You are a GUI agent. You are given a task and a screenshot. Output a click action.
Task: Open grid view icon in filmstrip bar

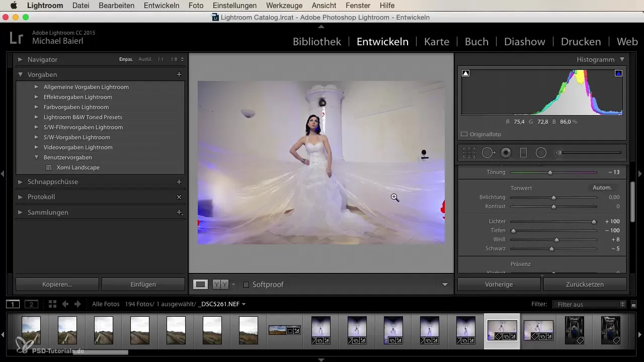tap(52, 304)
